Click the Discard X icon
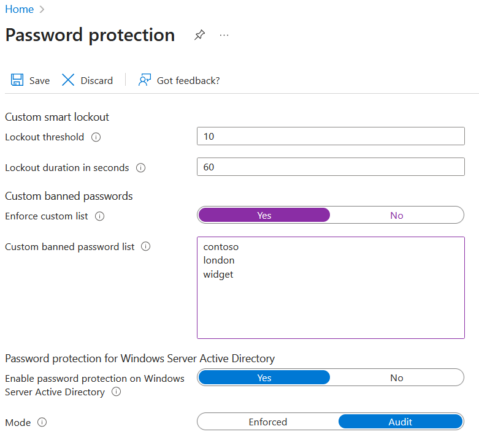 tap(68, 80)
